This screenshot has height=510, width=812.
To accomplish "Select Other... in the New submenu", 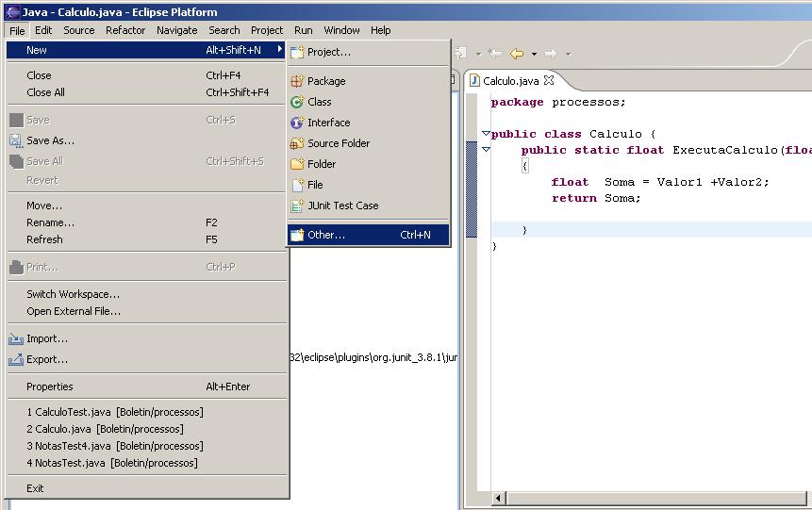I will (x=369, y=235).
